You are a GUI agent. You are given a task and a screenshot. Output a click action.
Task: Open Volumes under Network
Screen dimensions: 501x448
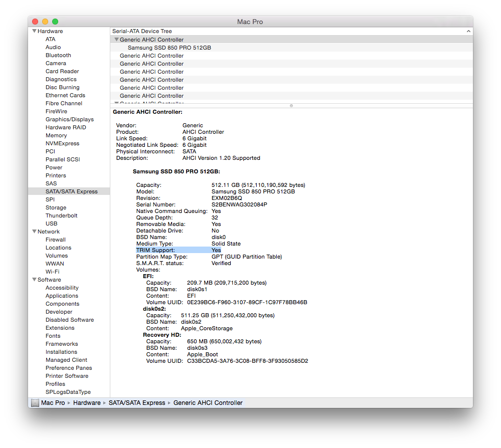[x=57, y=256]
